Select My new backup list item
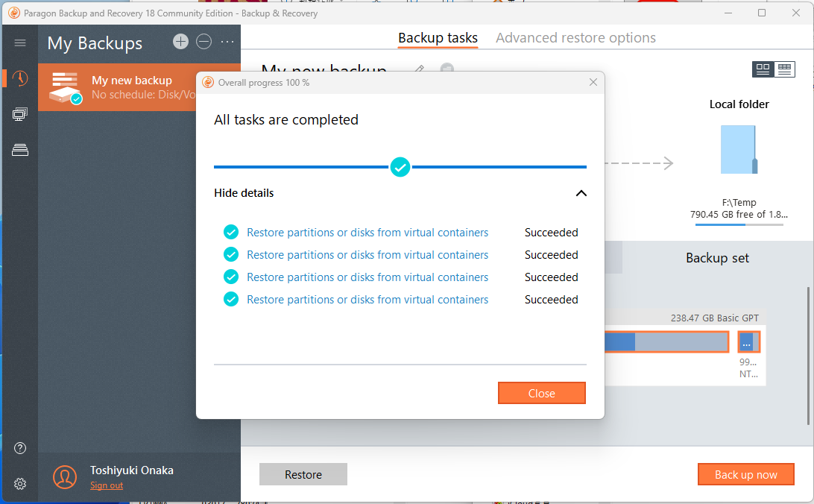The height and width of the screenshot is (504, 814). click(x=139, y=87)
